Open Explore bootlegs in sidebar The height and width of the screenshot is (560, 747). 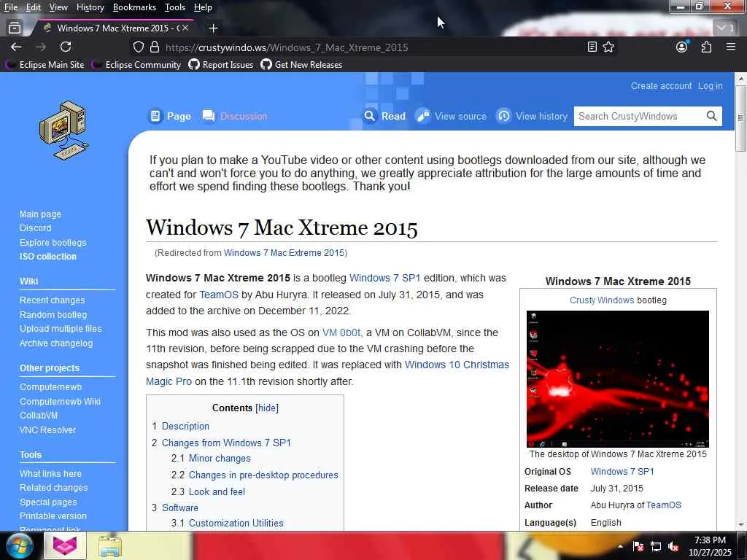[x=53, y=242]
